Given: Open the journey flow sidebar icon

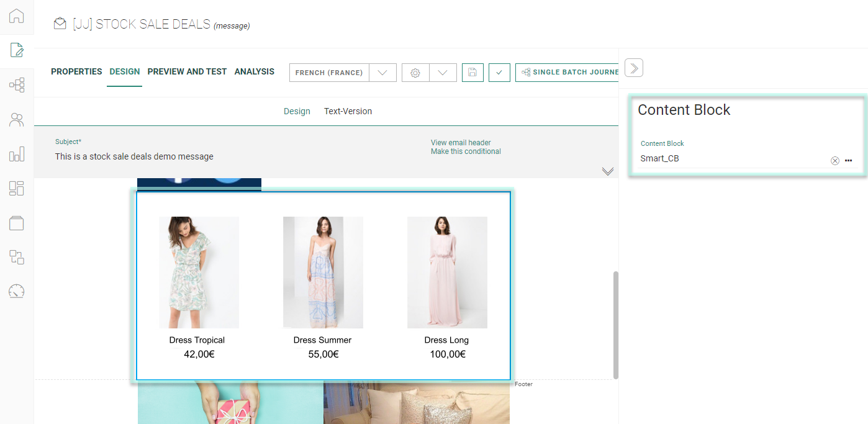Looking at the screenshot, I should click(17, 85).
